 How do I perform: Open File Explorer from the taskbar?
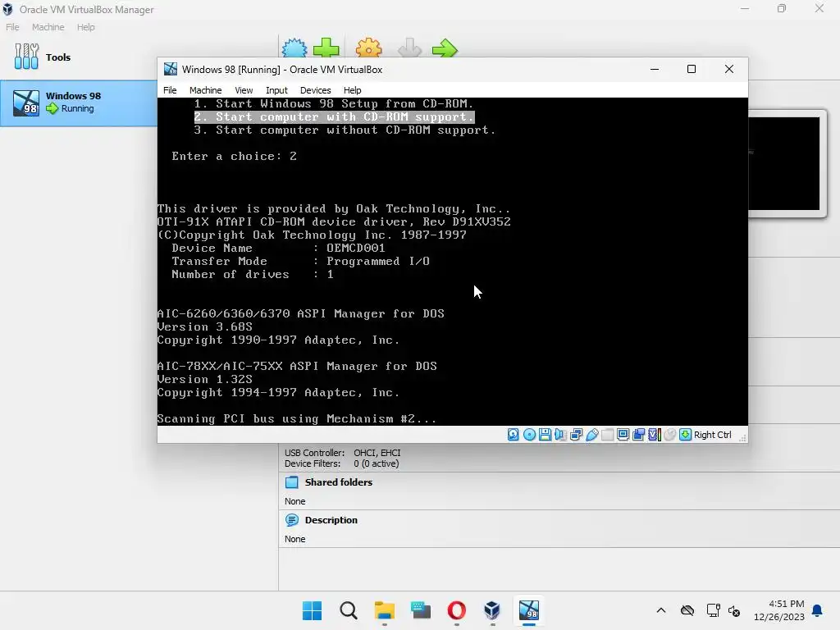pyautogui.click(x=384, y=610)
